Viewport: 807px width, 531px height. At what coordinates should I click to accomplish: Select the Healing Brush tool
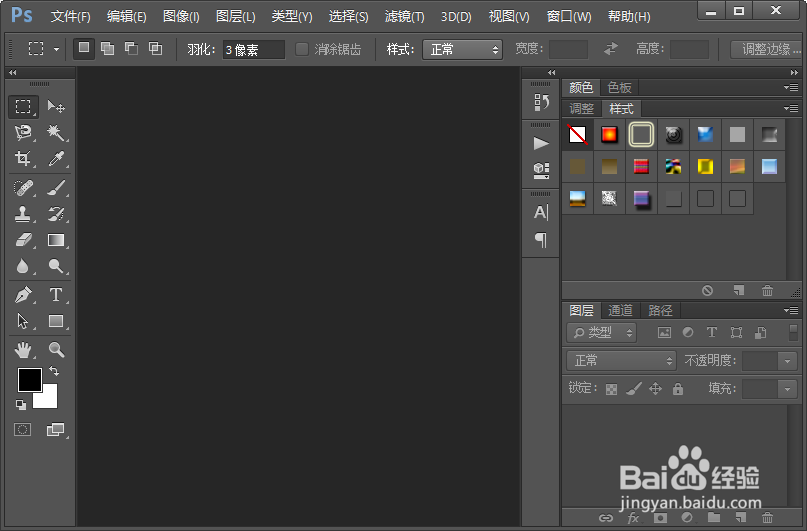tap(23, 188)
